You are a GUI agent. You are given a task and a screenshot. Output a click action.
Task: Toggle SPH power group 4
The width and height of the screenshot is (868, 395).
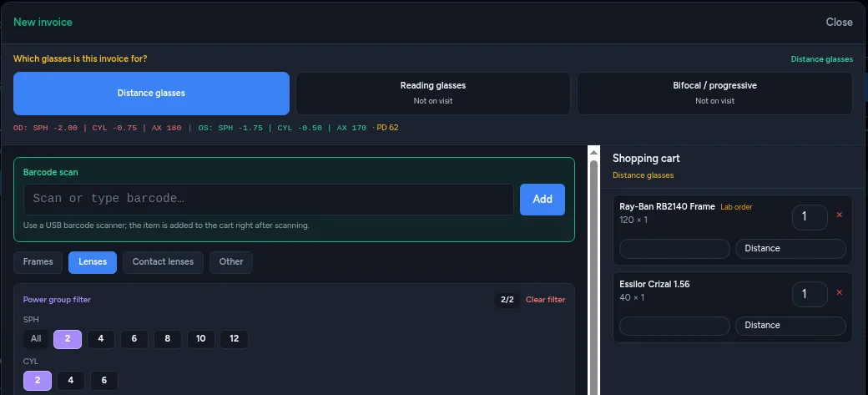[101, 339]
